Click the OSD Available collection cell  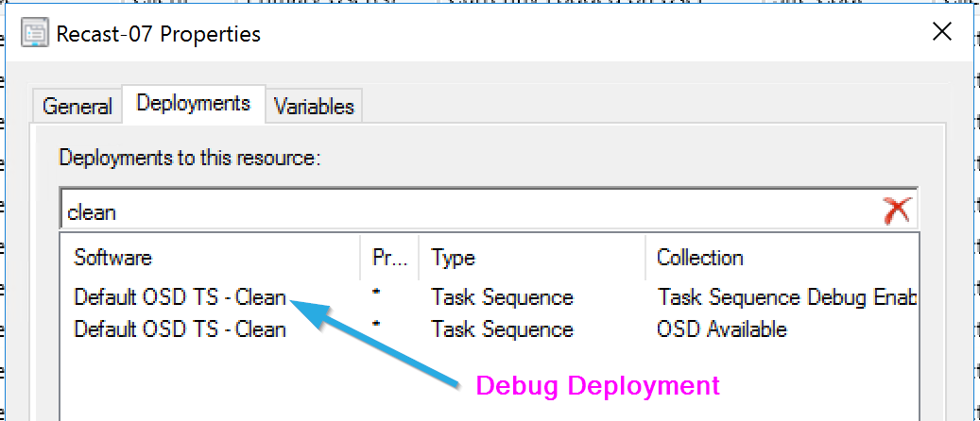pyautogui.click(x=722, y=329)
